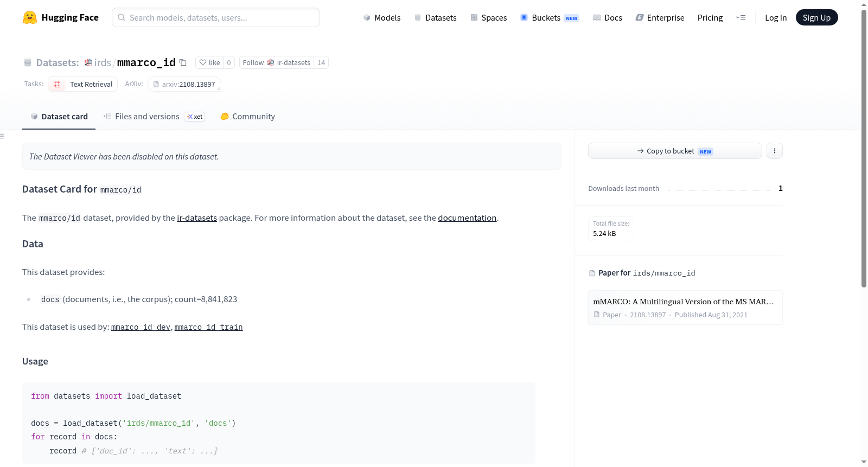Like the dataset with the heart button
This screenshot has width=868, height=467.
pos(209,63)
